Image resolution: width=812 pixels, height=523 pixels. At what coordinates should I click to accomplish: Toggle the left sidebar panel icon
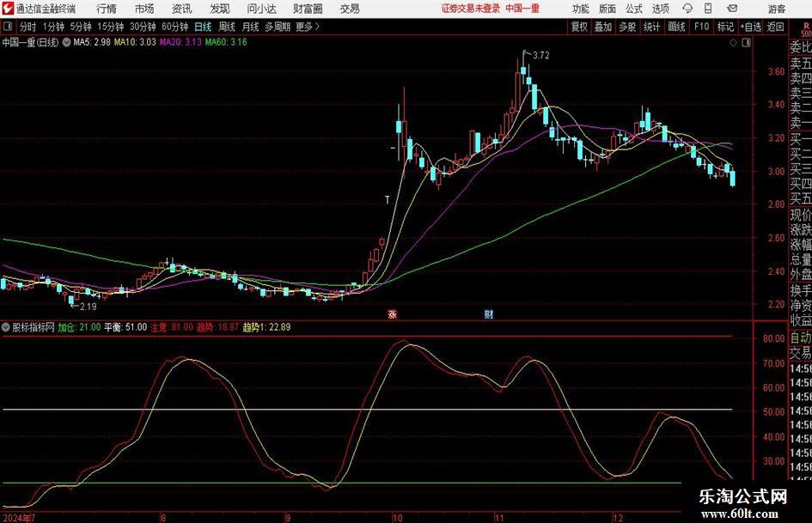pos(7,27)
